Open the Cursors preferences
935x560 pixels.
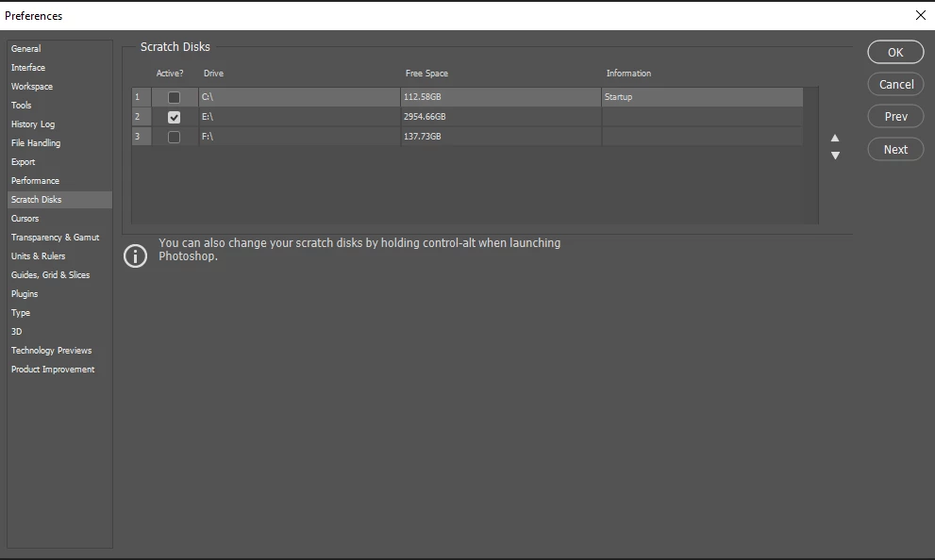pos(59,219)
